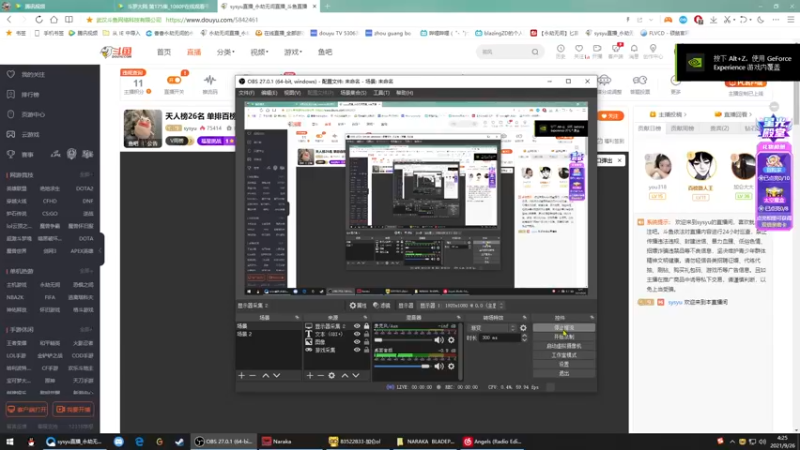This screenshot has height=450, width=800.
Task: Open OBS from Windows taskbar
Action: [223, 441]
